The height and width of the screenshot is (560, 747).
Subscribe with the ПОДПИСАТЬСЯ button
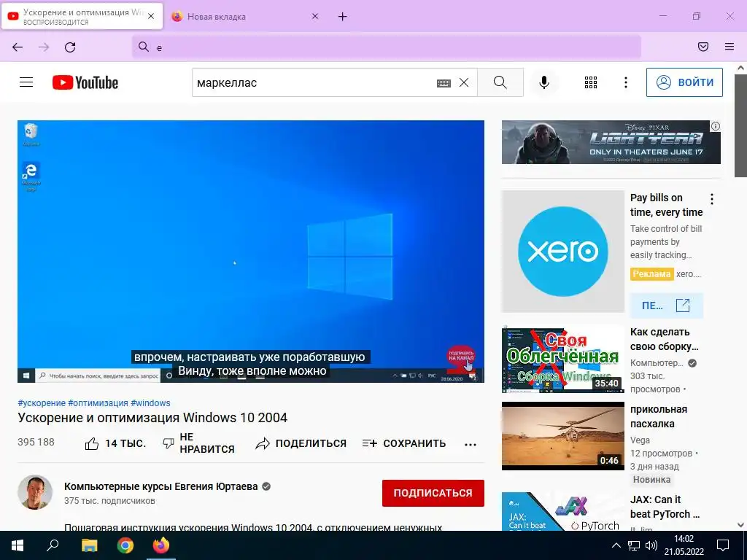point(433,494)
